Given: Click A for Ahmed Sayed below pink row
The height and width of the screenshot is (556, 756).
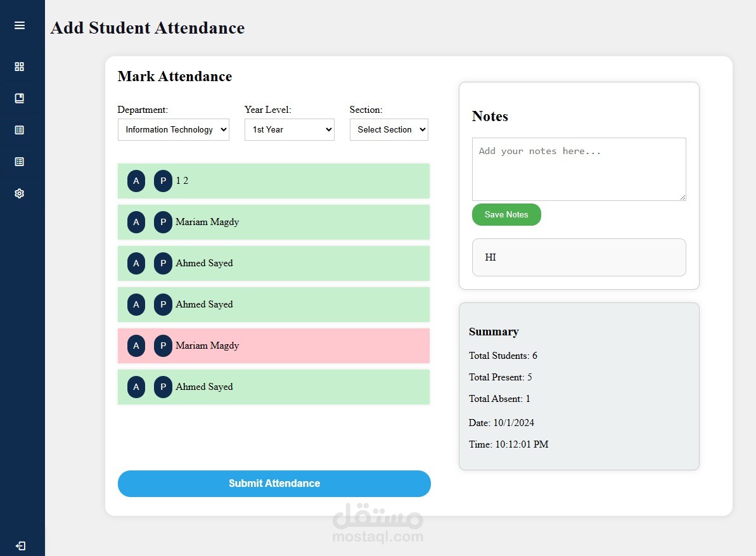Looking at the screenshot, I should pos(136,387).
